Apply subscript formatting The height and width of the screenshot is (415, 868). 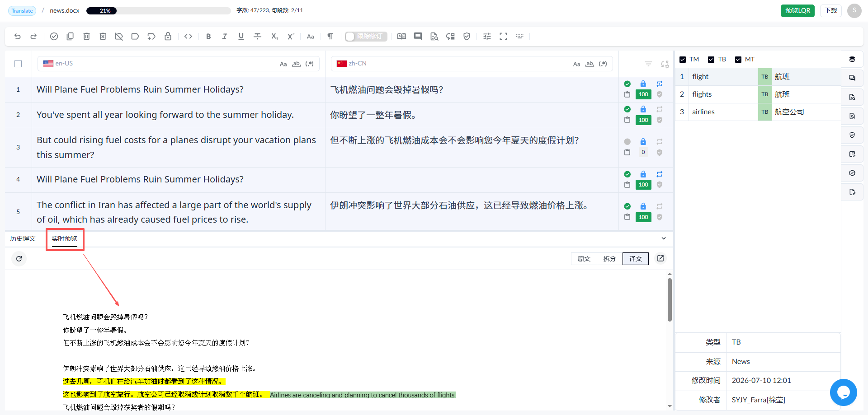(x=274, y=37)
